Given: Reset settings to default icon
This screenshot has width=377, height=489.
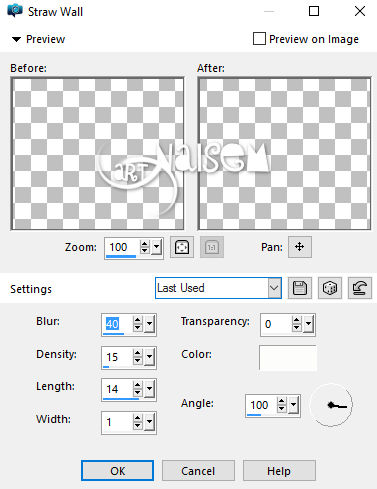Looking at the screenshot, I should point(360,288).
